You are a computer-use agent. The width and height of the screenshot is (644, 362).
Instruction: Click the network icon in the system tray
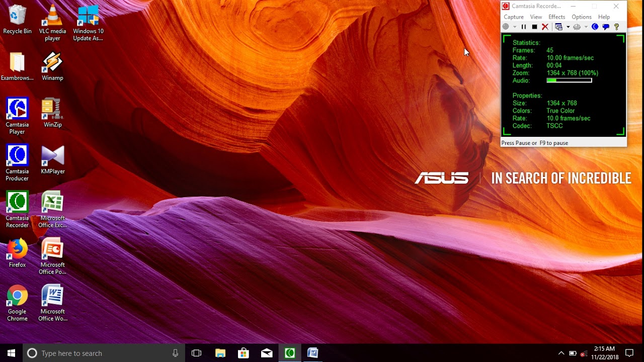point(584,353)
